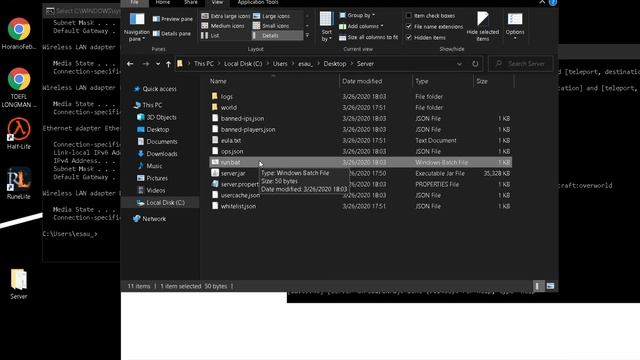Open the Server folder on desktop
The height and width of the screenshot is (360, 640).
click(19, 284)
